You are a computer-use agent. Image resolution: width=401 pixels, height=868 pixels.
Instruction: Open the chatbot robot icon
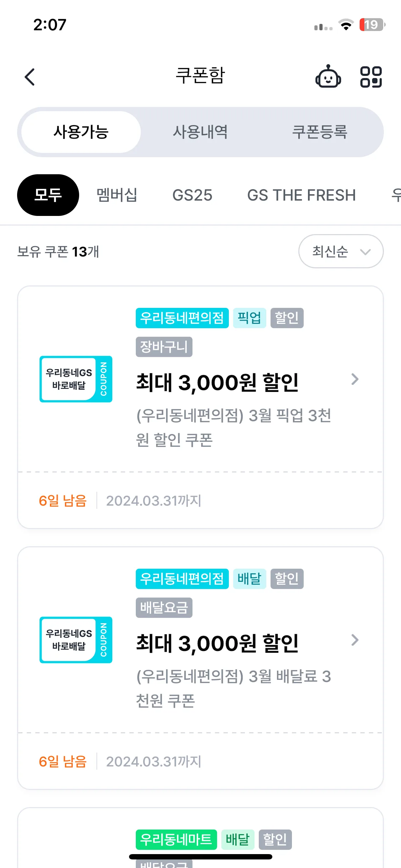click(328, 77)
